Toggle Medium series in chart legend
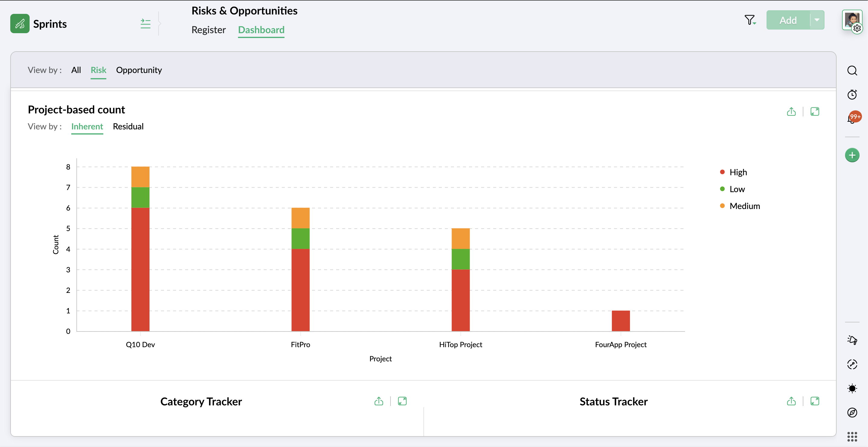The height and width of the screenshot is (447, 868). coord(744,206)
